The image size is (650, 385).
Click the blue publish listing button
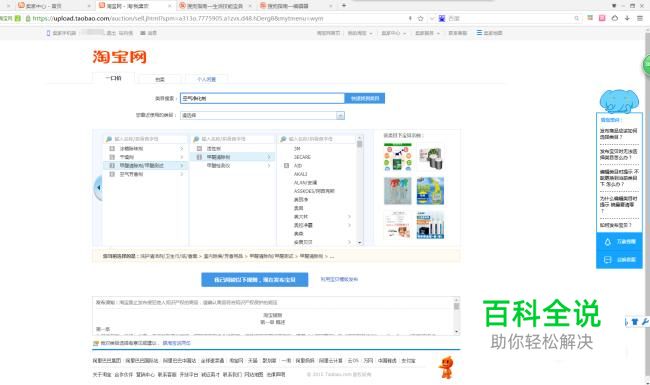click(x=255, y=280)
